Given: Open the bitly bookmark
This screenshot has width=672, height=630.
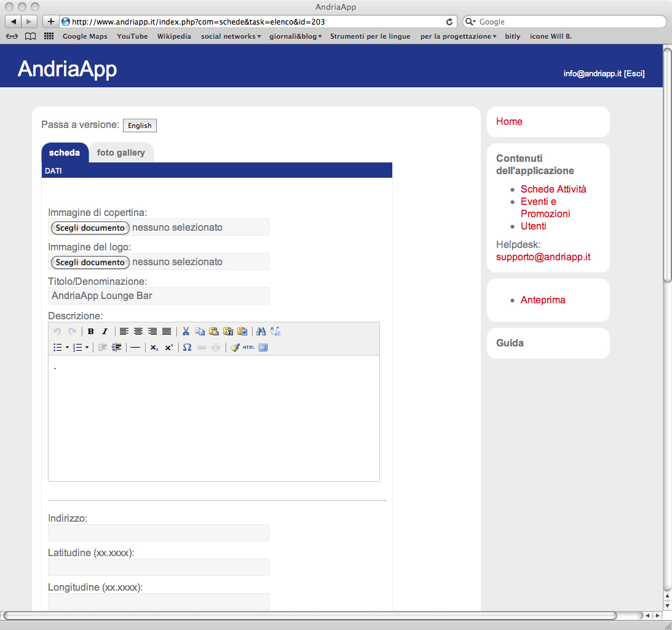Looking at the screenshot, I should (513, 36).
